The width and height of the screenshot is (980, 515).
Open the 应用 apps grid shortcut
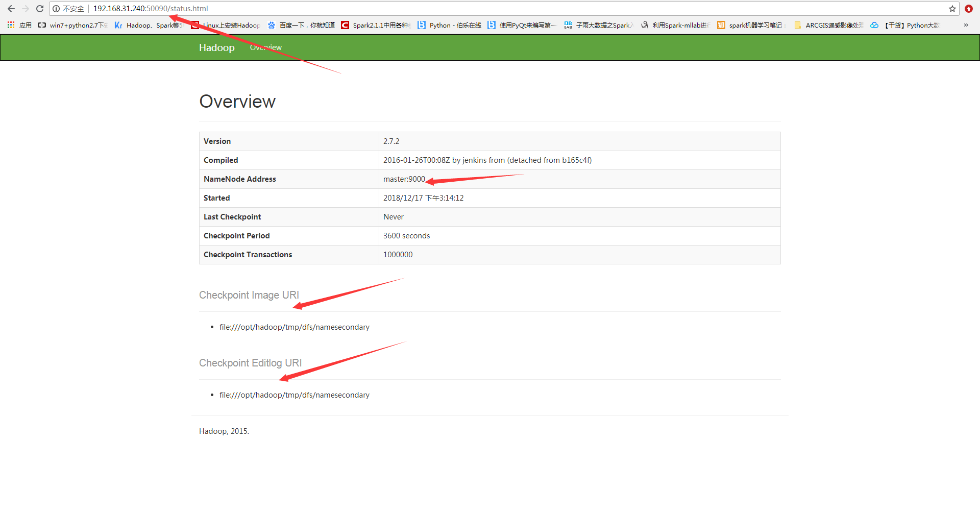point(19,25)
